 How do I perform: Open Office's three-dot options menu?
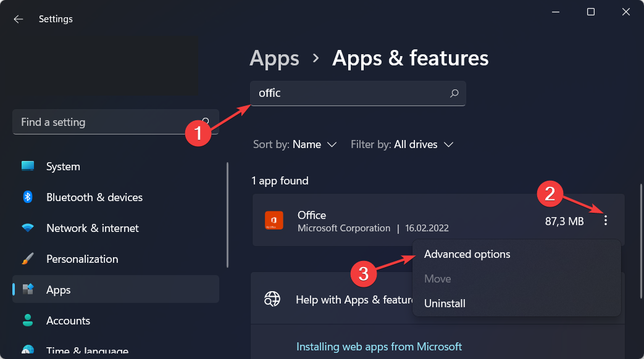click(x=606, y=220)
